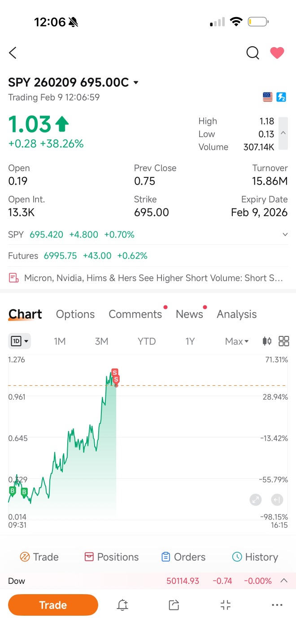Tap the chart jump-to-latest arrow icon

[277, 499]
